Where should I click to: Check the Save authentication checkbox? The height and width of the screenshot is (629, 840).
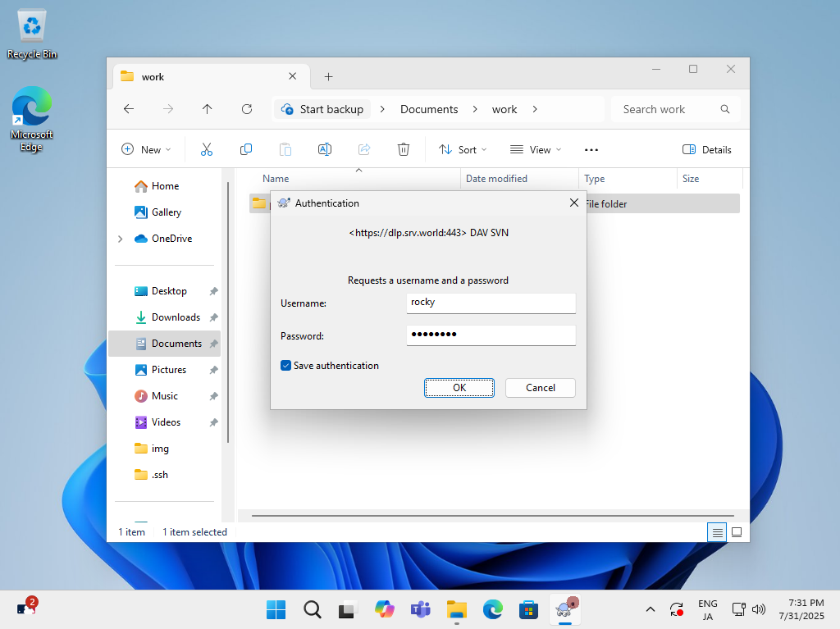point(285,366)
